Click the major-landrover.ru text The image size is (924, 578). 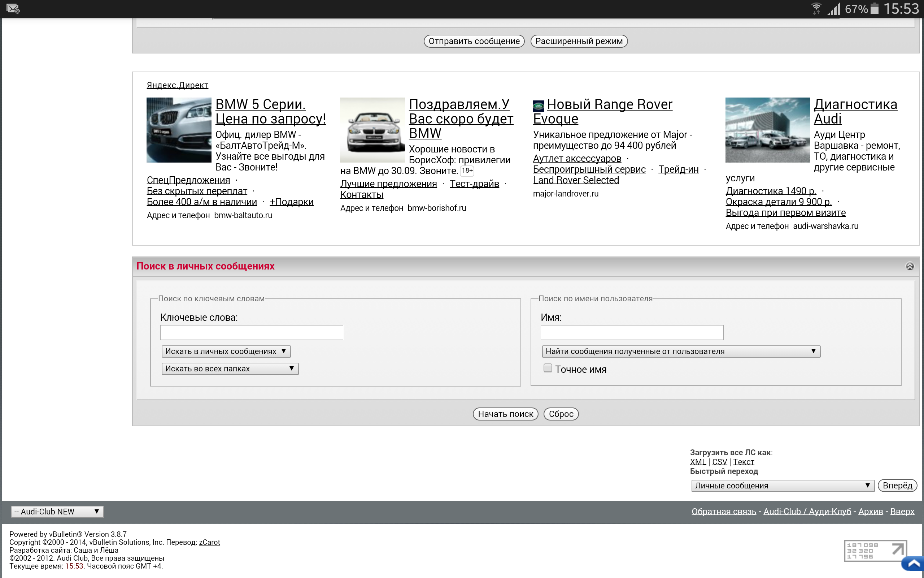566,194
